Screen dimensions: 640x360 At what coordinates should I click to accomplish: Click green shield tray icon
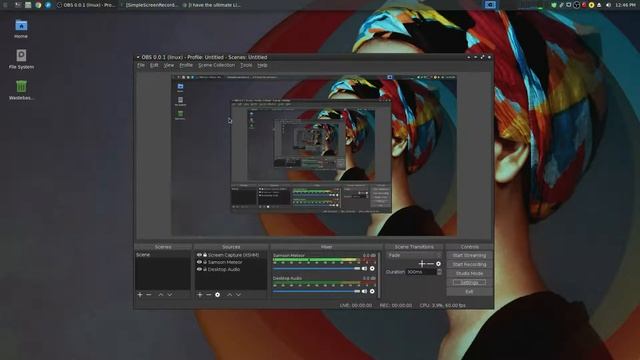tap(554, 5)
